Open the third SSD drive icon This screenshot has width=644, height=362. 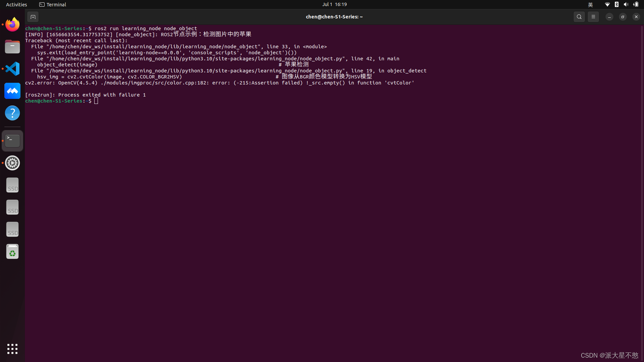(x=12, y=230)
